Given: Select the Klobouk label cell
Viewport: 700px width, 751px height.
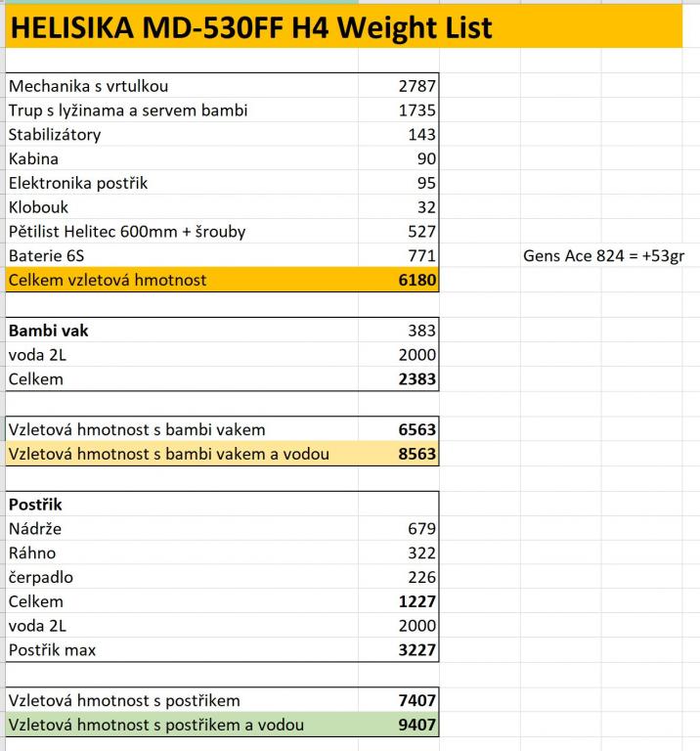Looking at the screenshot, I should [39, 207].
